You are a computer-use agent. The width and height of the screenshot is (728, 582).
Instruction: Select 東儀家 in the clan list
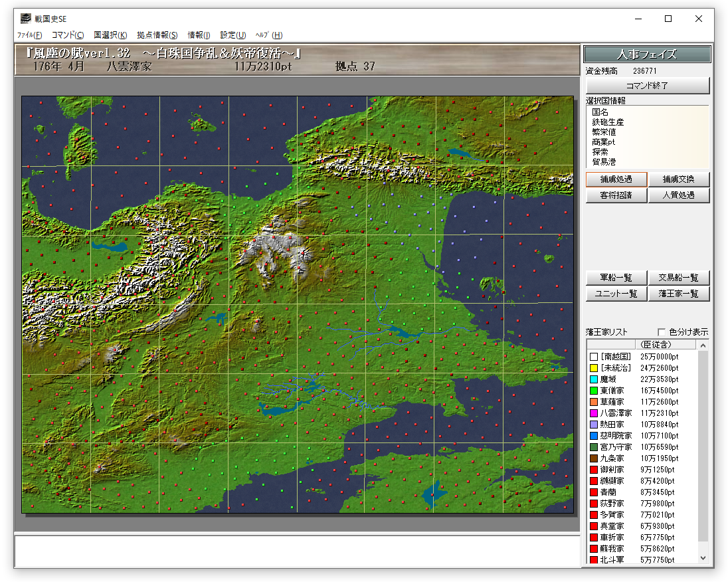pyautogui.click(x=612, y=391)
